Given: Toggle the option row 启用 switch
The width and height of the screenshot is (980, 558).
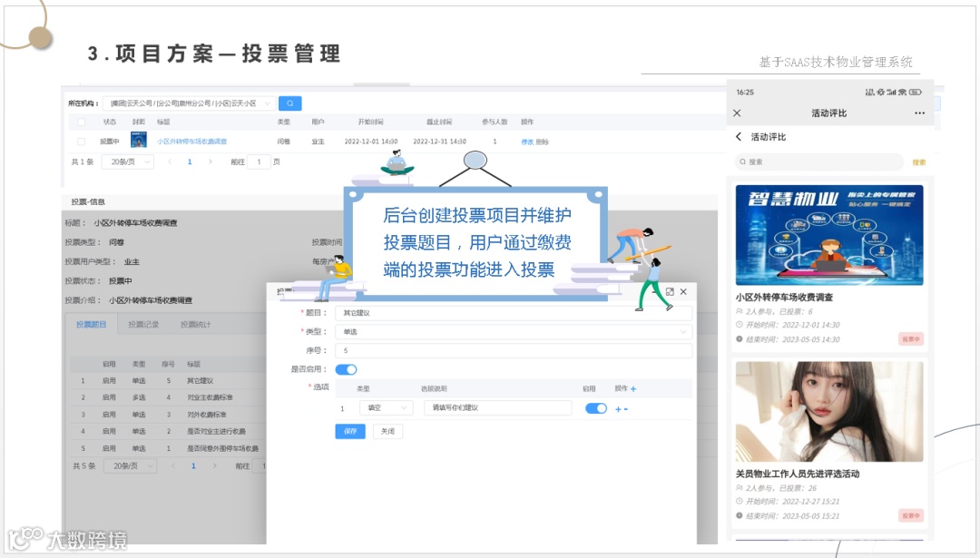Looking at the screenshot, I should click(595, 408).
